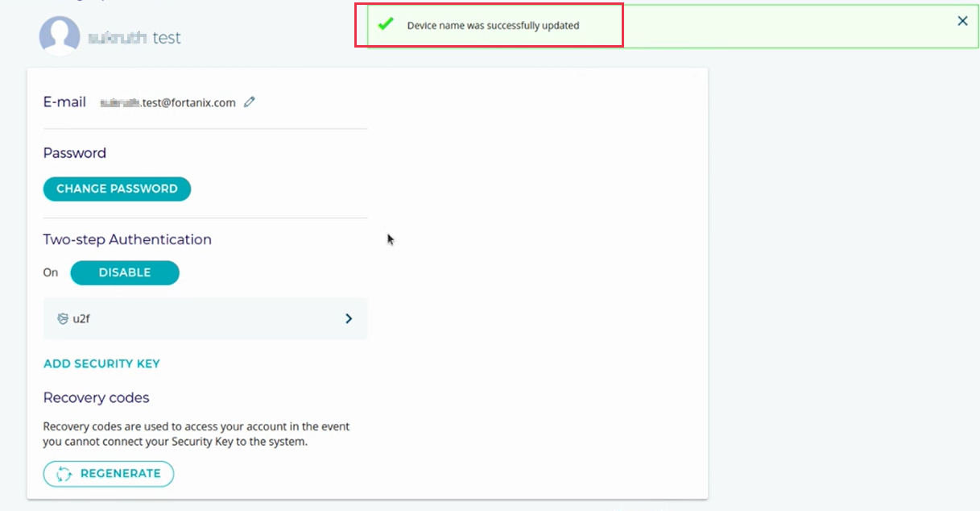Expand the u2f security key chevron

(349, 319)
